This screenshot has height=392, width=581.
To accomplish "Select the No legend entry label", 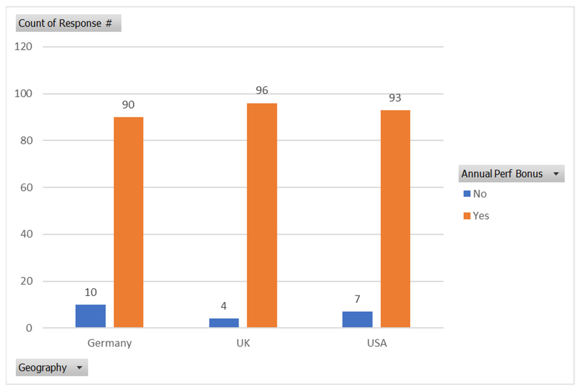I will coord(480,194).
